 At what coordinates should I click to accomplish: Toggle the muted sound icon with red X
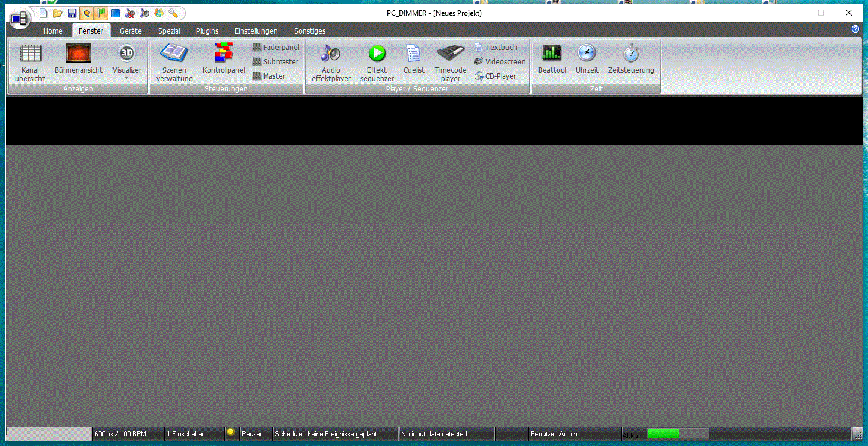[x=130, y=13]
